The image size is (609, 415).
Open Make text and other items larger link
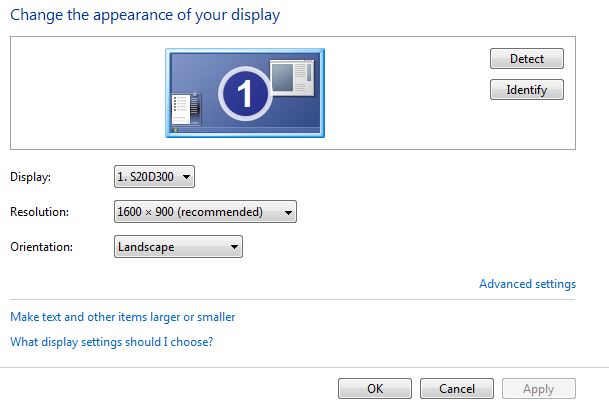click(x=123, y=317)
